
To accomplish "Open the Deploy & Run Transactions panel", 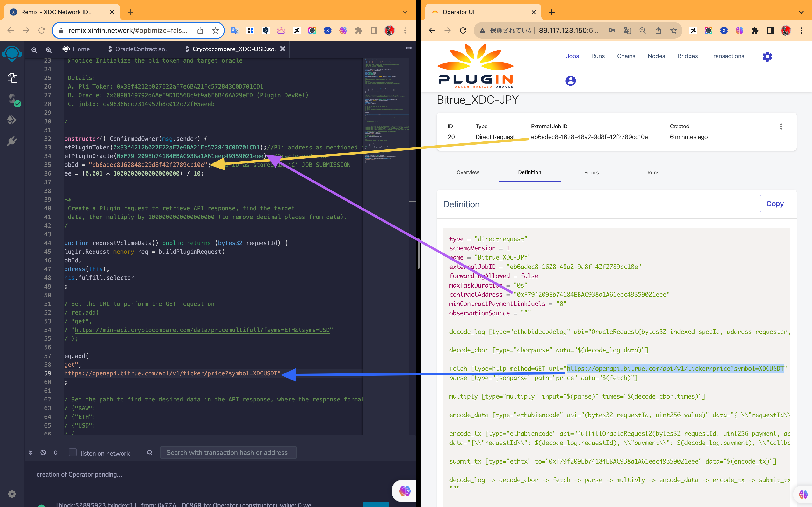I will coord(12,119).
